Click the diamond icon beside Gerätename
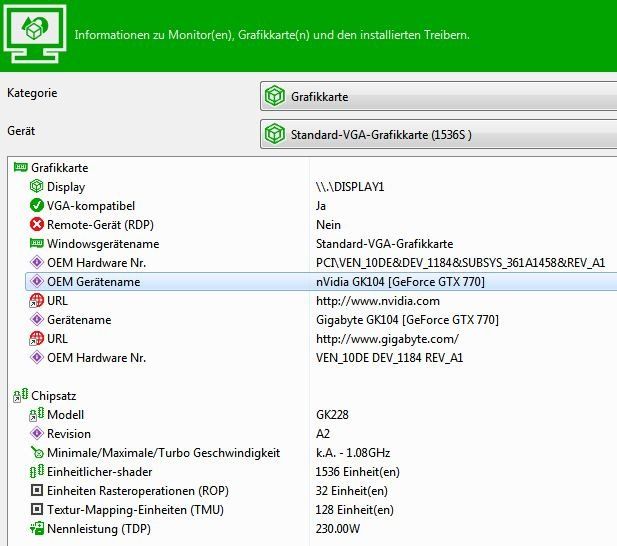 click(x=37, y=319)
